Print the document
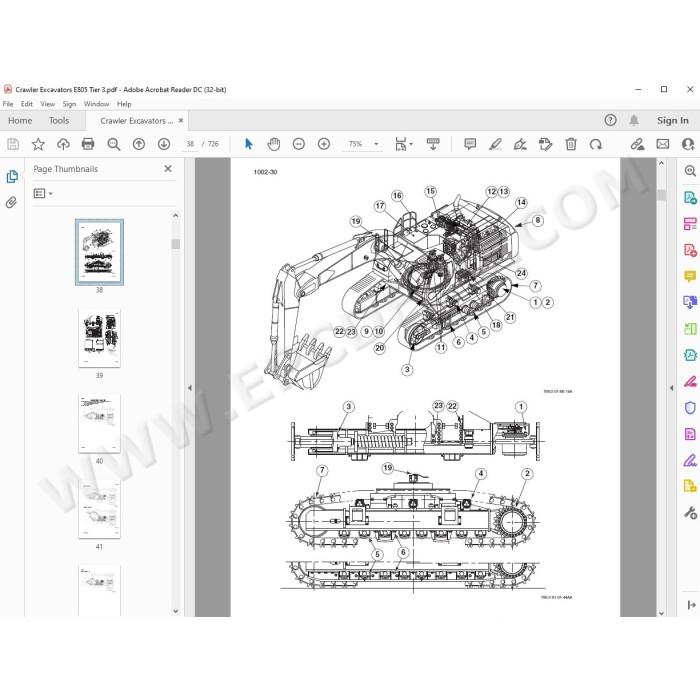The height and width of the screenshot is (700, 700). point(88,144)
